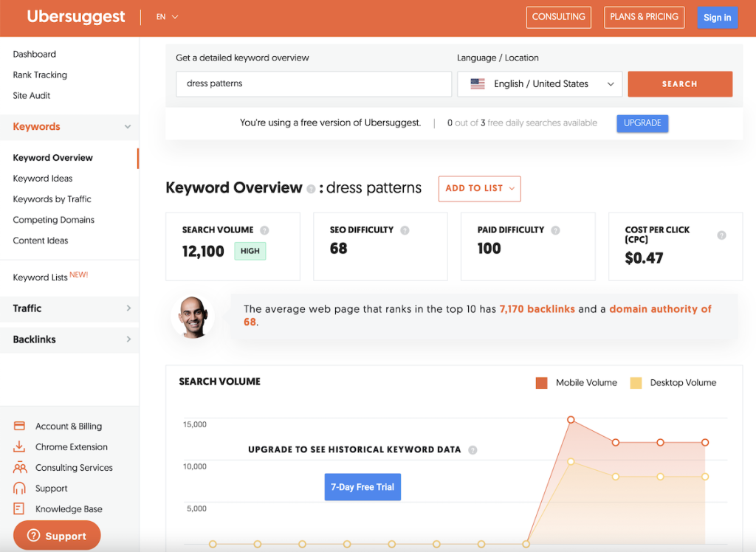This screenshot has height=552, width=756.
Task: Click the Chrome Extension download icon
Action: 19,446
